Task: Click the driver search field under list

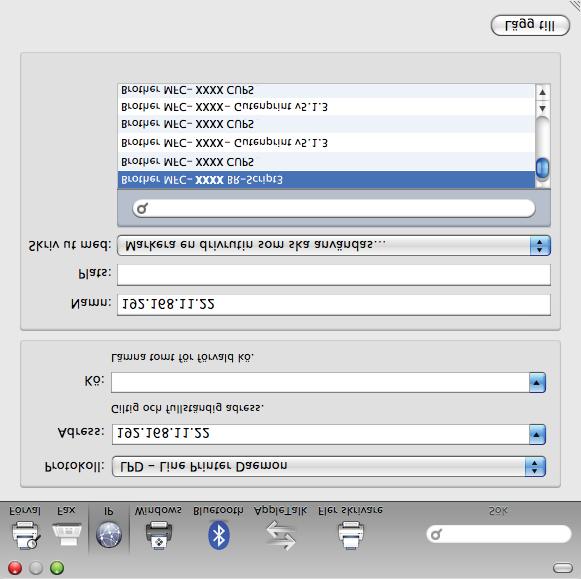Action: coord(334,209)
